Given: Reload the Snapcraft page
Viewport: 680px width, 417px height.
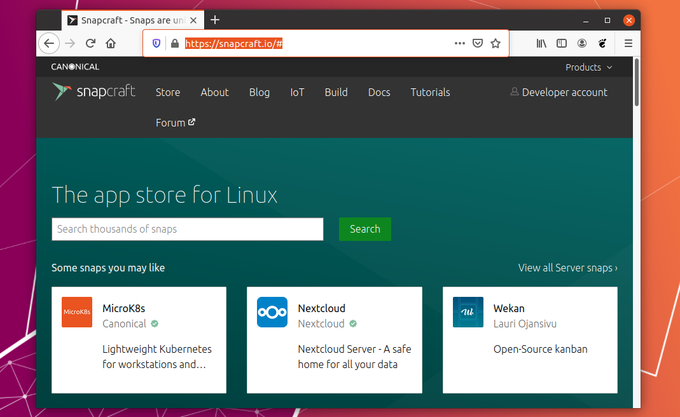Looking at the screenshot, I should (90, 43).
